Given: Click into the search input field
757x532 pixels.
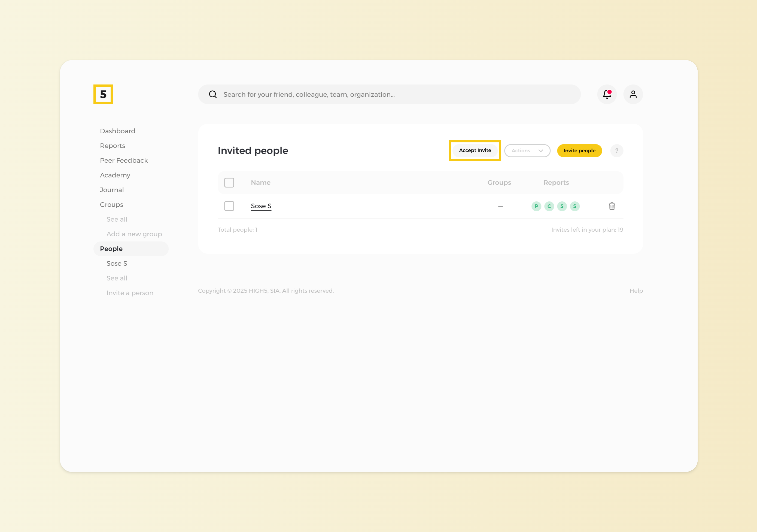Looking at the screenshot, I should point(363,94).
